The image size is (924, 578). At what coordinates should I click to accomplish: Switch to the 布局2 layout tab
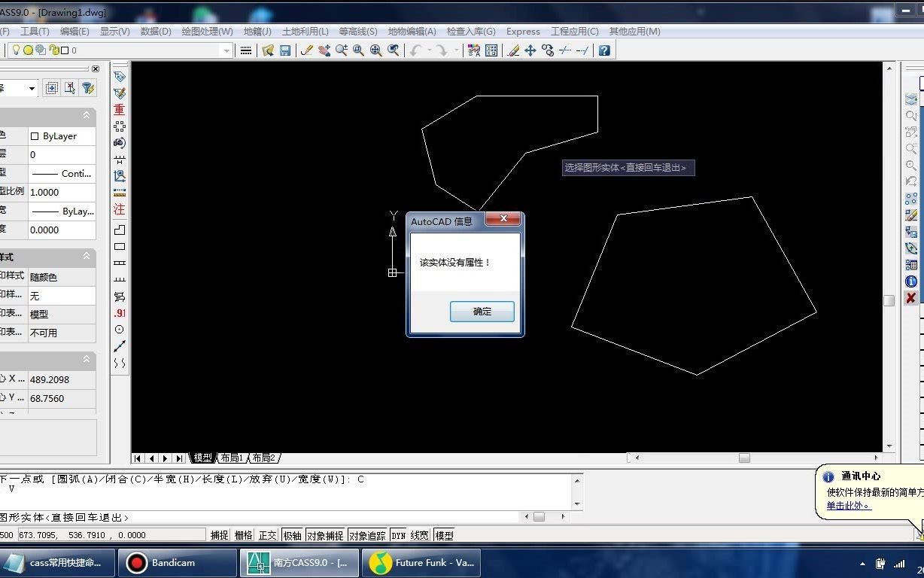(263, 458)
